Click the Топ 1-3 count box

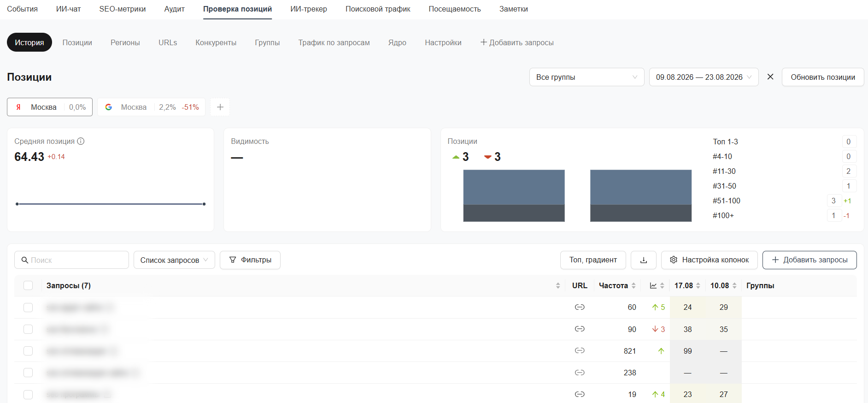pyautogui.click(x=849, y=142)
